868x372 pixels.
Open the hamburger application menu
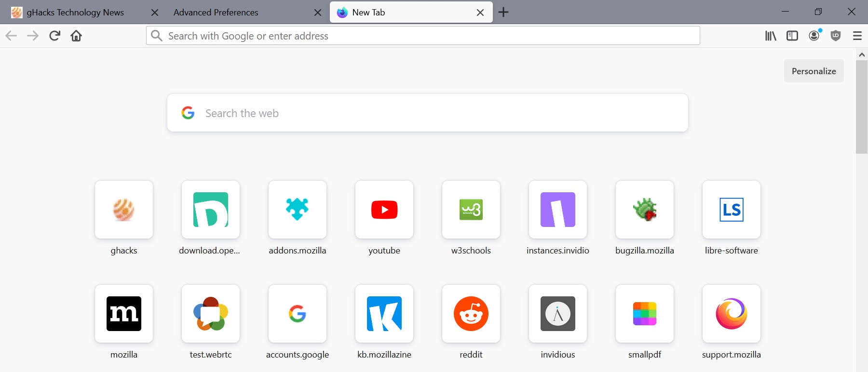[x=857, y=36]
